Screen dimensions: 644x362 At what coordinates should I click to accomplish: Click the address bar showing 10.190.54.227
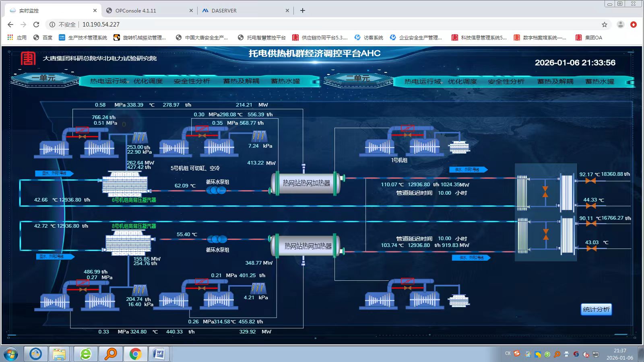101,25
